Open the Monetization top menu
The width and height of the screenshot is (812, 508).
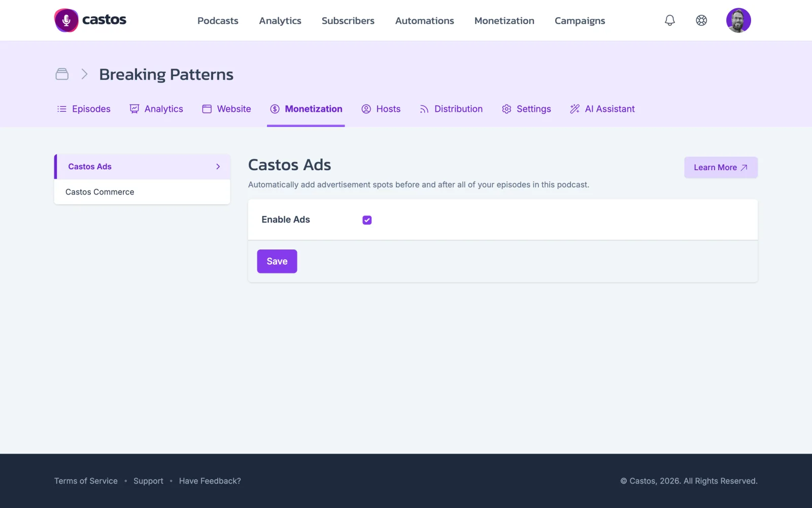coord(504,21)
